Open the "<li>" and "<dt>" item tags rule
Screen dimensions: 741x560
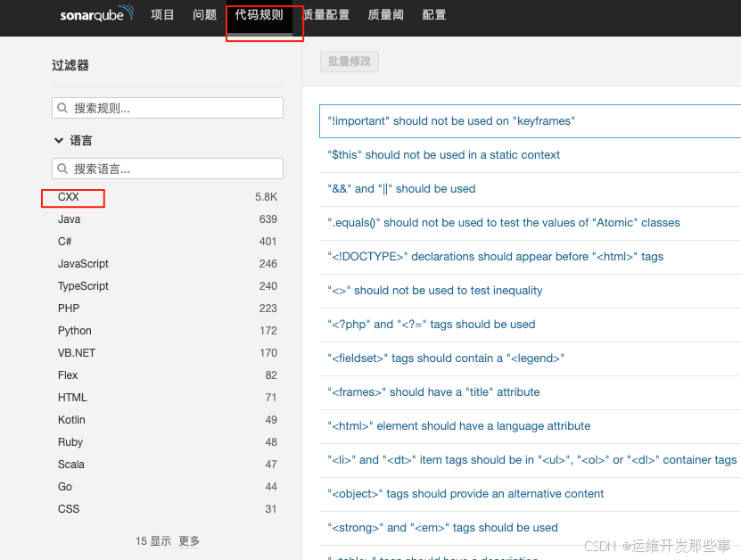pyautogui.click(x=531, y=460)
